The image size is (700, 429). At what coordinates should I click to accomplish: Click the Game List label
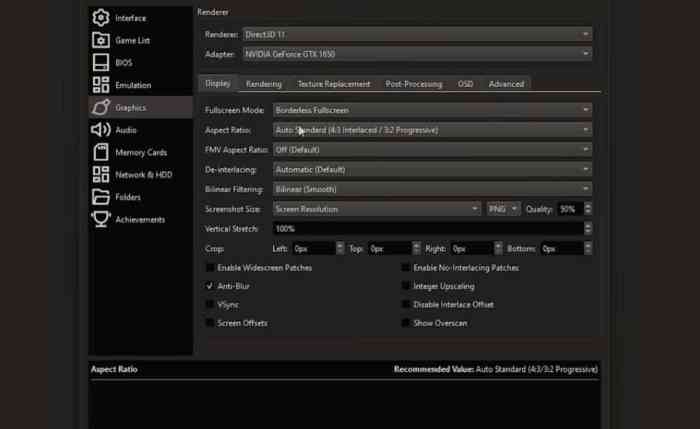tap(133, 41)
